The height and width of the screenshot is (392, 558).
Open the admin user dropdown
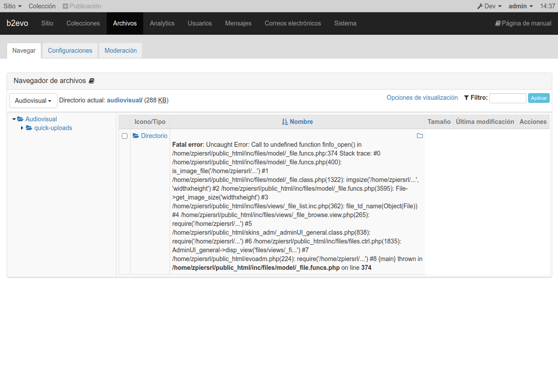tap(521, 6)
